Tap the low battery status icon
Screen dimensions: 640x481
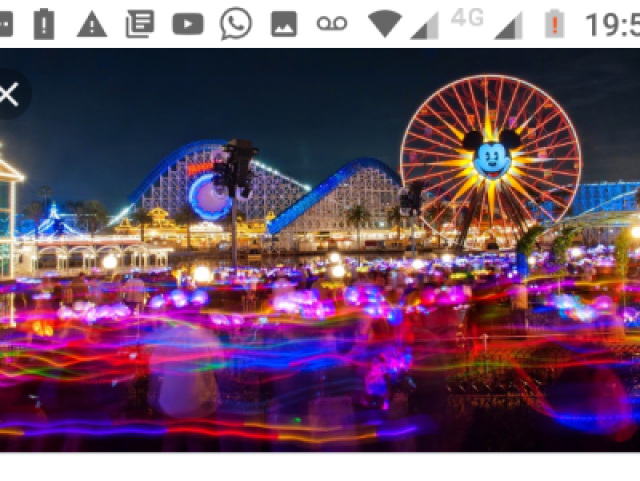(x=555, y=24)
